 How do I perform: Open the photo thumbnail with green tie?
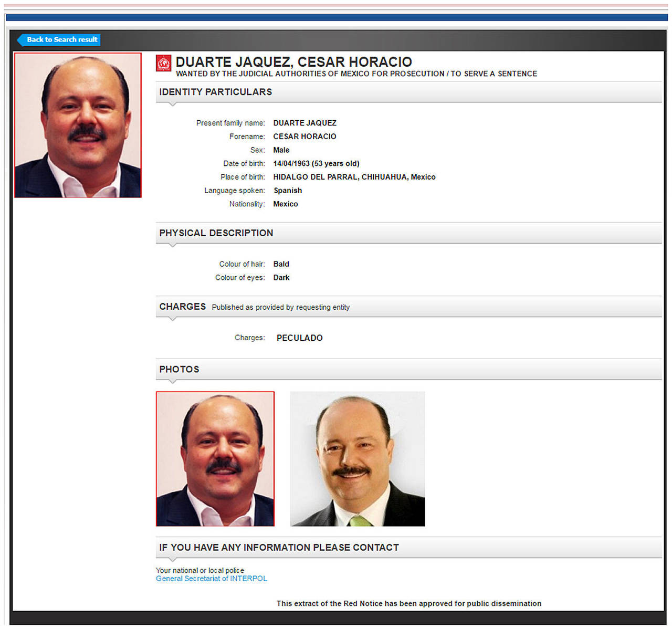click(x=357, y=458)
